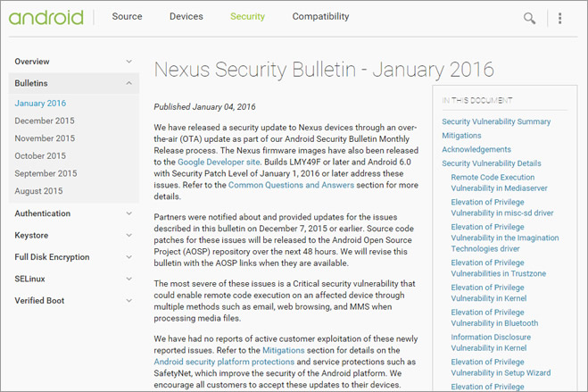Expand the Overview section chevron
588x392 pixels.
point(129,61)
